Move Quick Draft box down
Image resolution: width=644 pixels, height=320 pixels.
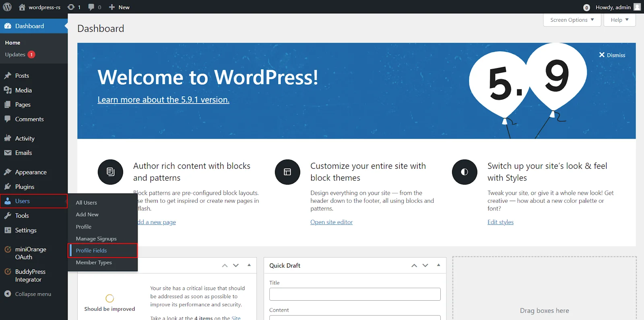tap(425, 266)
